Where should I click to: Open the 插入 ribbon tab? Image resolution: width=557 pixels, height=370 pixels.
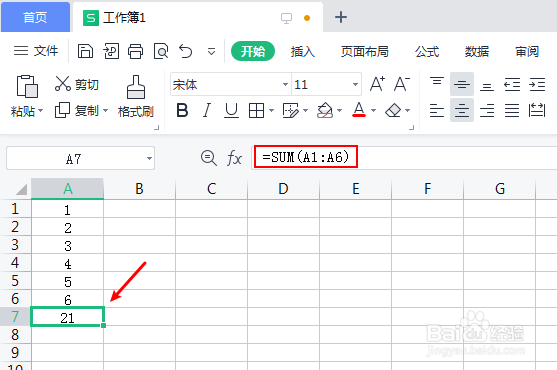(303, 51)
